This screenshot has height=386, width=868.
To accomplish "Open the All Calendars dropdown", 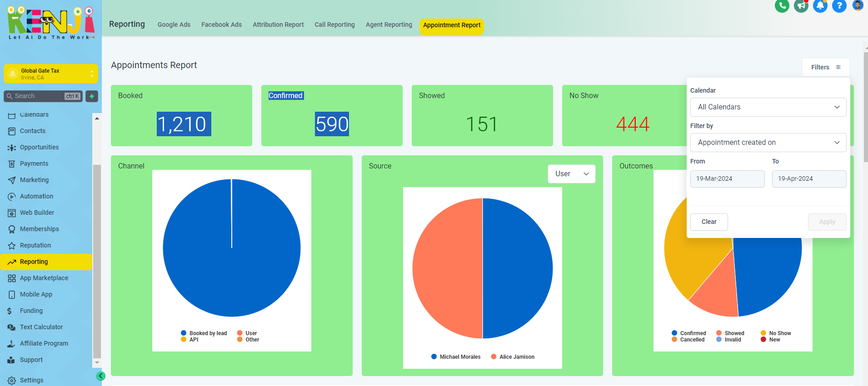I will coord(768,107).
